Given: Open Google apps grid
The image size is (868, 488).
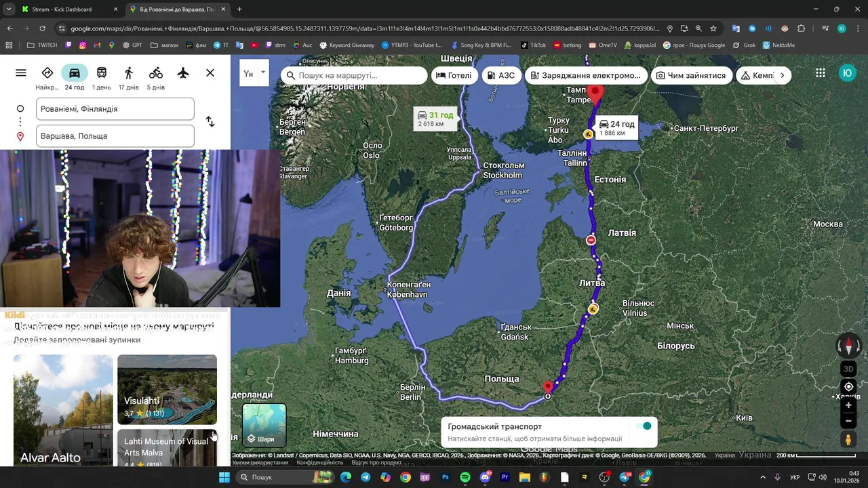Looking at the screenshot, I should pyautogui.click(x=821, y=73).
